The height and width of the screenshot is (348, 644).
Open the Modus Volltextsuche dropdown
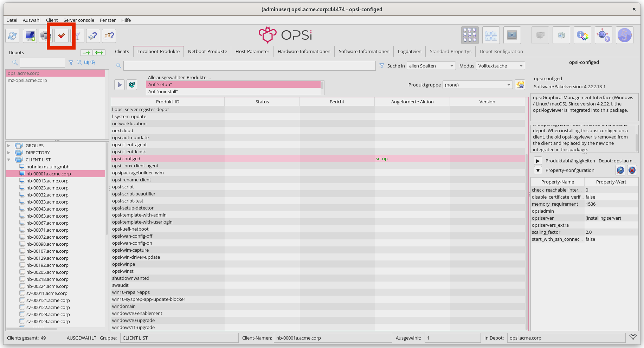click(501, 66)
